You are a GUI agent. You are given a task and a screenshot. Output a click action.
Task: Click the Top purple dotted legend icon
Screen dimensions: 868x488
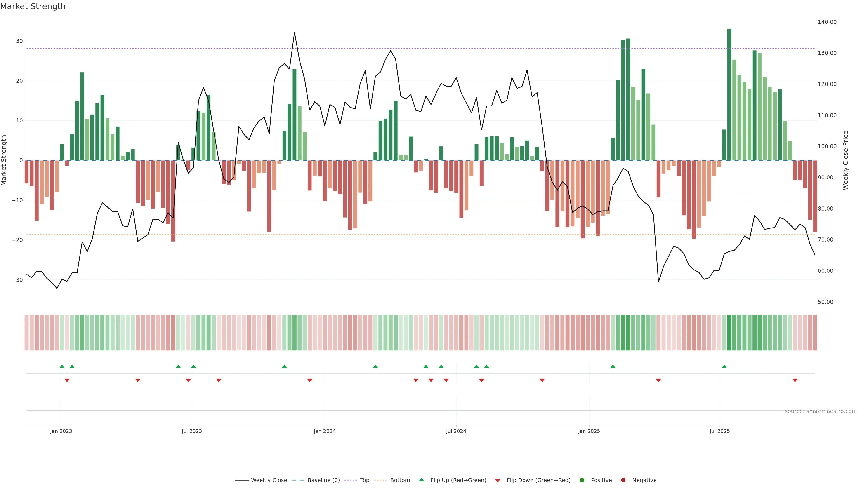coord(351,480)
